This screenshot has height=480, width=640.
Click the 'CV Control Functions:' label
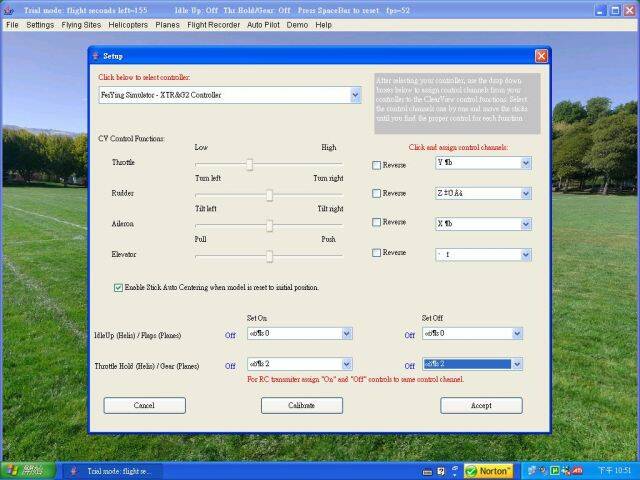(x=131, y=139)
